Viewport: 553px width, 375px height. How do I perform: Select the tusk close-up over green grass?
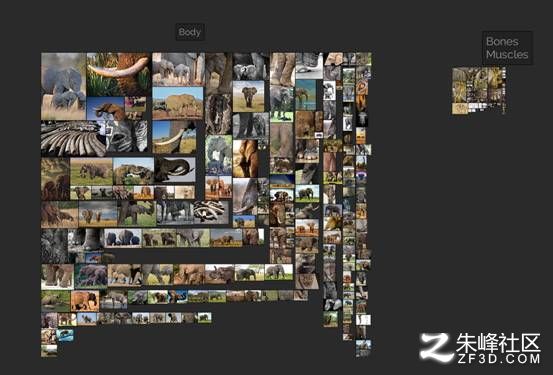pyautogui.click(x=119, y=74)
